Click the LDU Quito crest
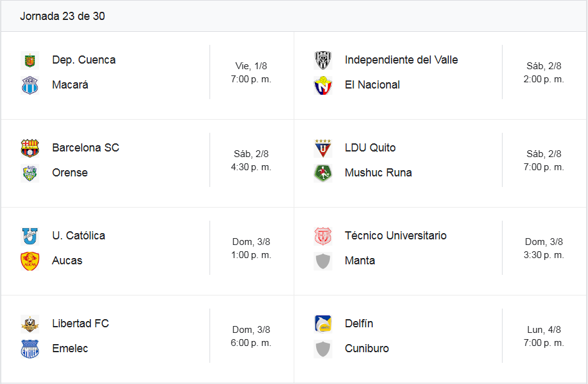This screenshot has height=384, width=588. [323, 148]
